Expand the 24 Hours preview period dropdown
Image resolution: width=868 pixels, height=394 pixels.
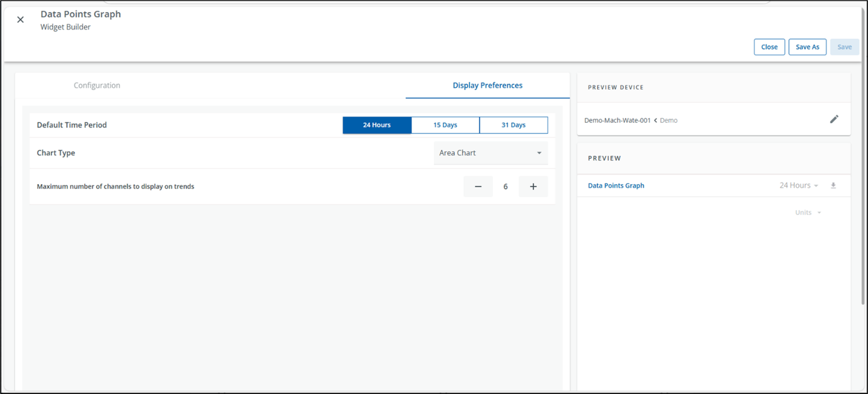click(799, 185)
